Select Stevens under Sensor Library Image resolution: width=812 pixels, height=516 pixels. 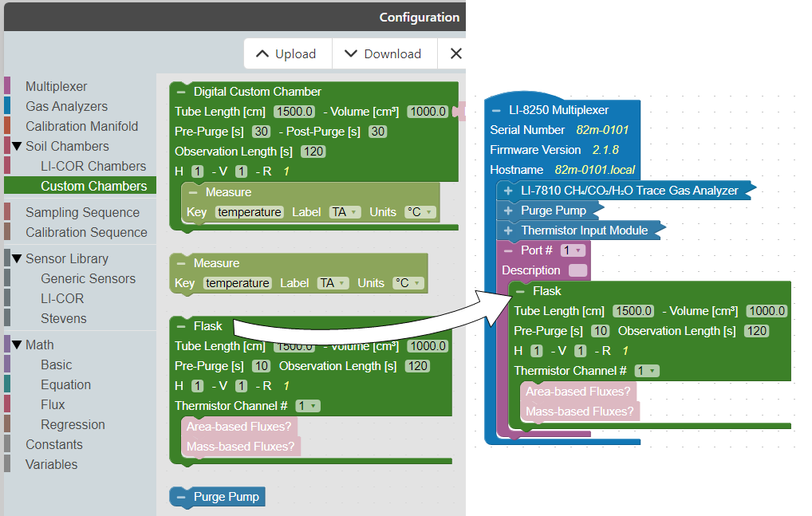click(x=64, y=318)
